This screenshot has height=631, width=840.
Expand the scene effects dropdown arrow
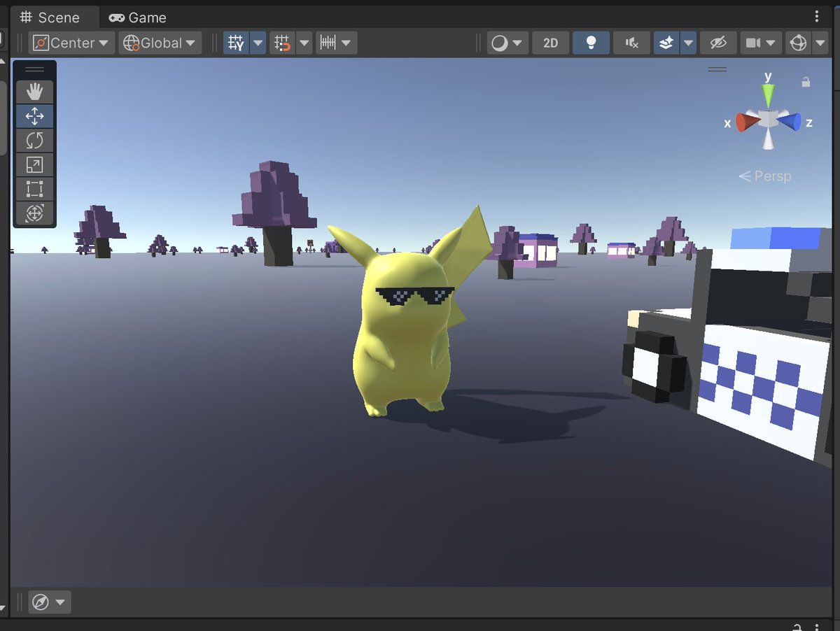pyautogui.click(x=689, y=43)
